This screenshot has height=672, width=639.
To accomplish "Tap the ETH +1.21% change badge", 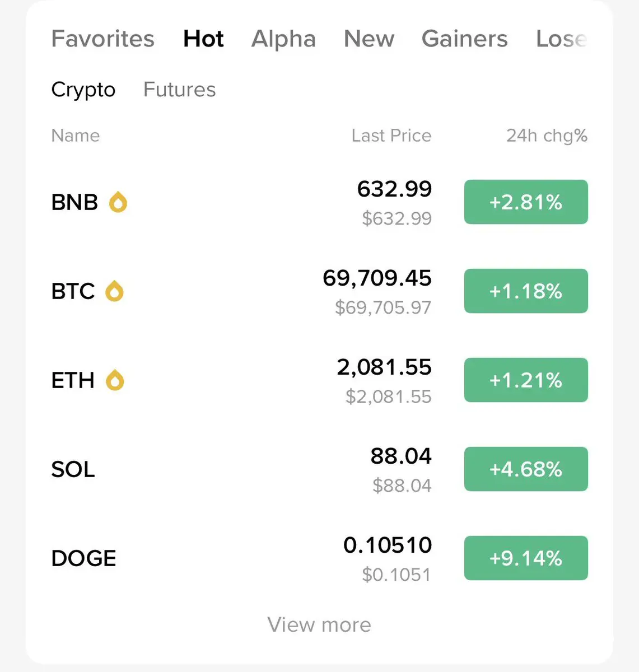I will (525, 380).
